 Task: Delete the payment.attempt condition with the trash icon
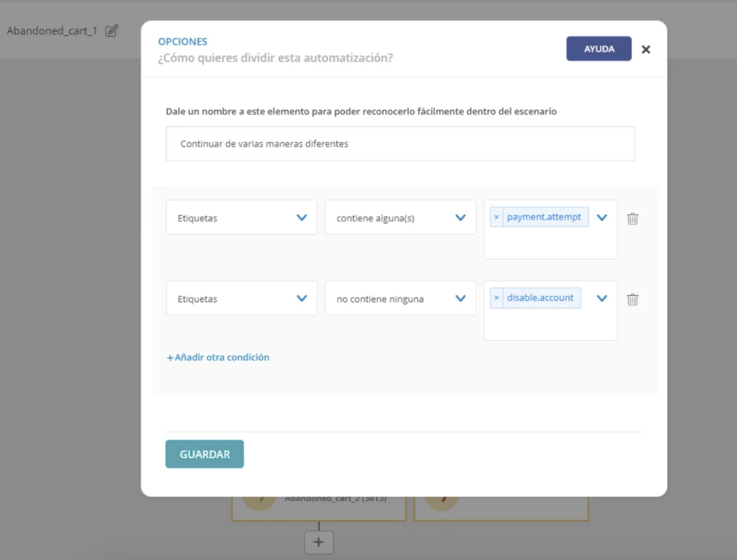[x=633, y=218]
